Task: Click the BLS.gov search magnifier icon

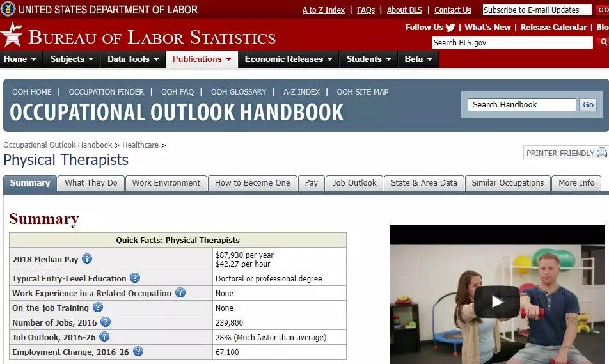Action: 604,42
